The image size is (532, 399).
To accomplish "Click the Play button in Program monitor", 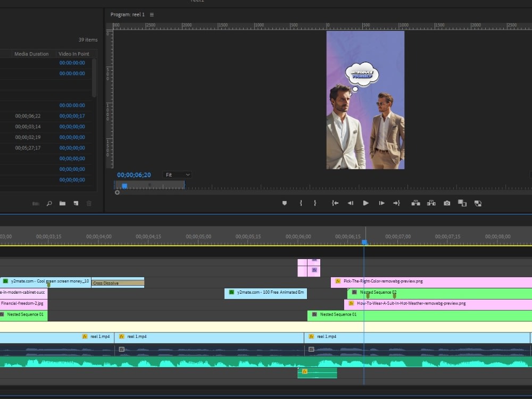I will click(x=365, y=203).
